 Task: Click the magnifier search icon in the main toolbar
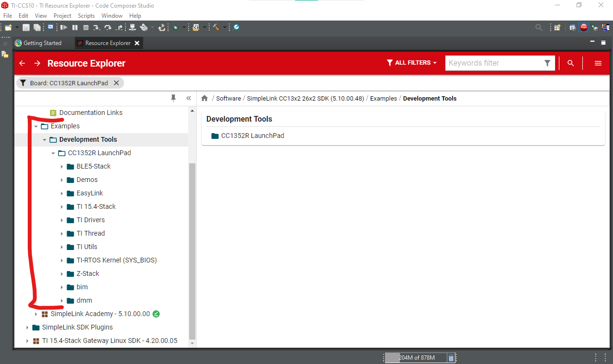coord(539,28)
